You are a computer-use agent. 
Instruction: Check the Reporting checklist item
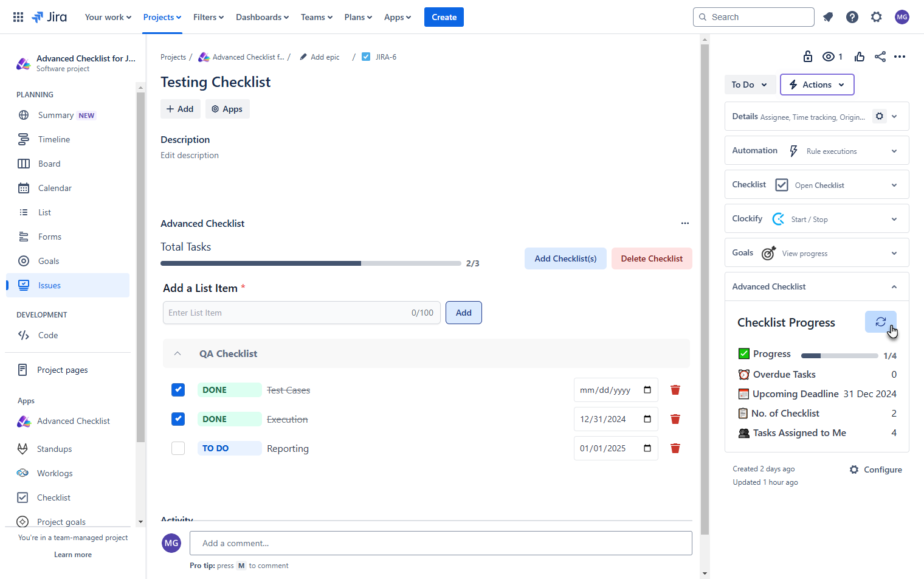[x=178, y=448]
